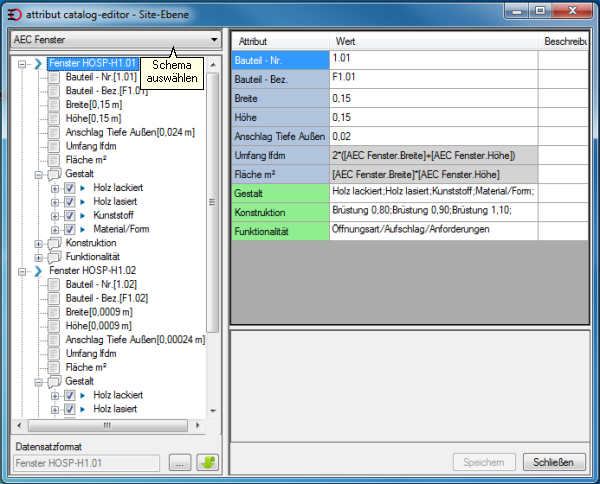This screenshot has height=484, width=600.
Task: Click first Fläche m² document icon
Action: coord(54,160)
